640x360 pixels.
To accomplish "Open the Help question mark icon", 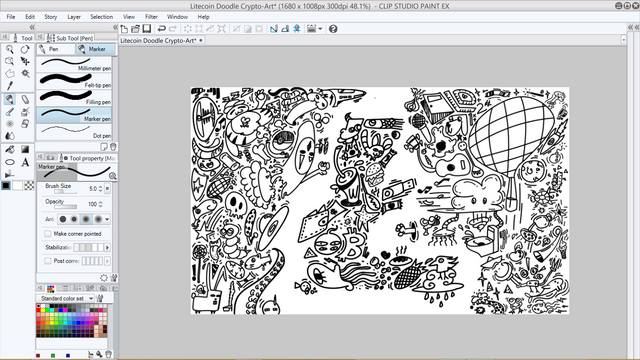I will (333, 29).
